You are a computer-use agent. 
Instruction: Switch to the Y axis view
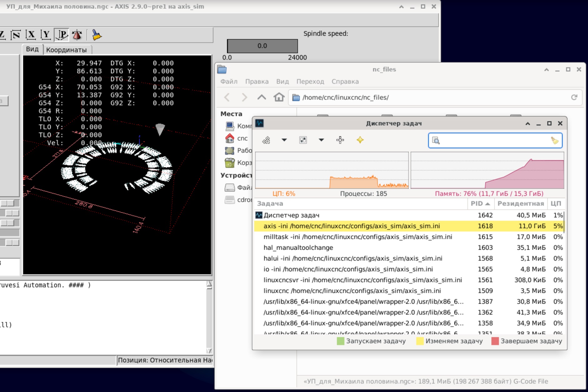coord(46,35)
